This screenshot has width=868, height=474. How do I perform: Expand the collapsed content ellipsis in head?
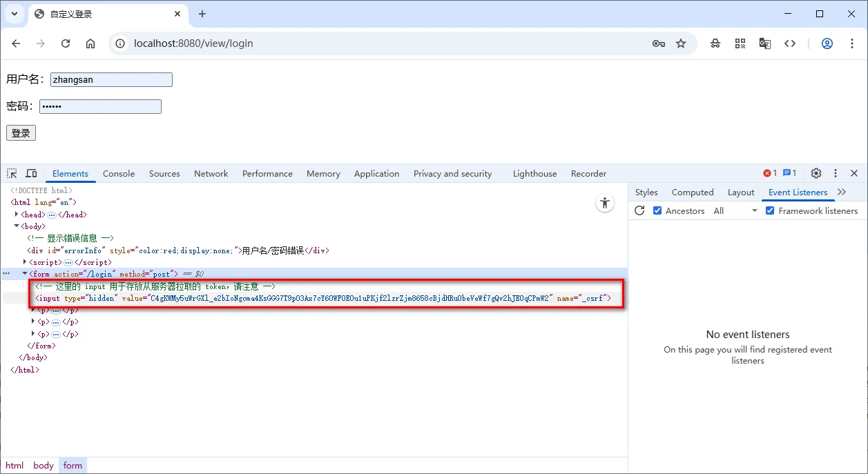click(52, 215)
